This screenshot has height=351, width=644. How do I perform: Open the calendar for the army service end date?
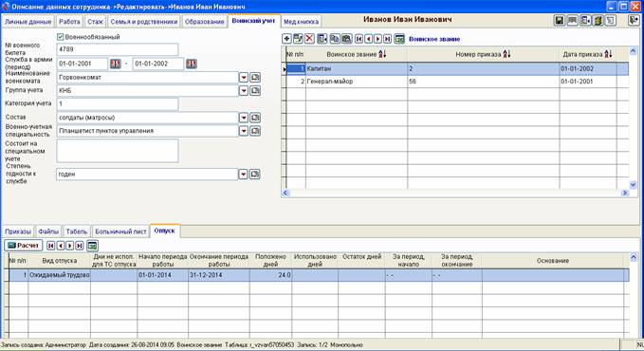point(192,64)
